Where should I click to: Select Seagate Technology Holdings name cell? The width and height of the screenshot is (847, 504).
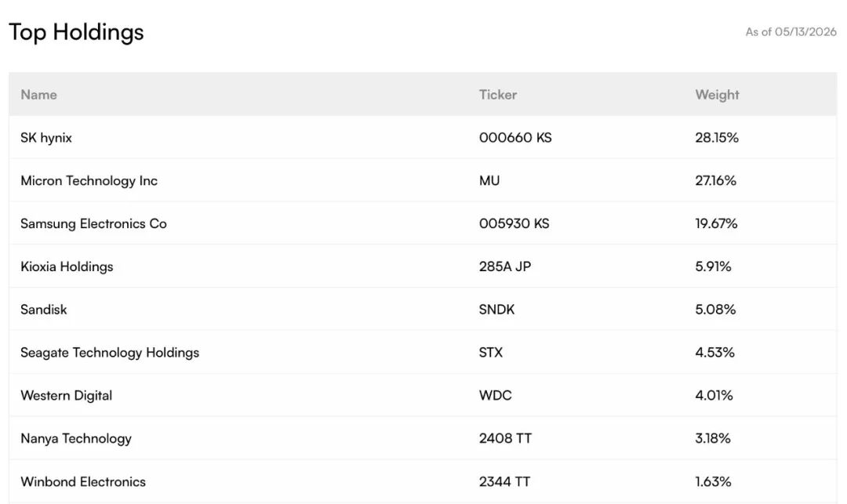click(110, 353)
